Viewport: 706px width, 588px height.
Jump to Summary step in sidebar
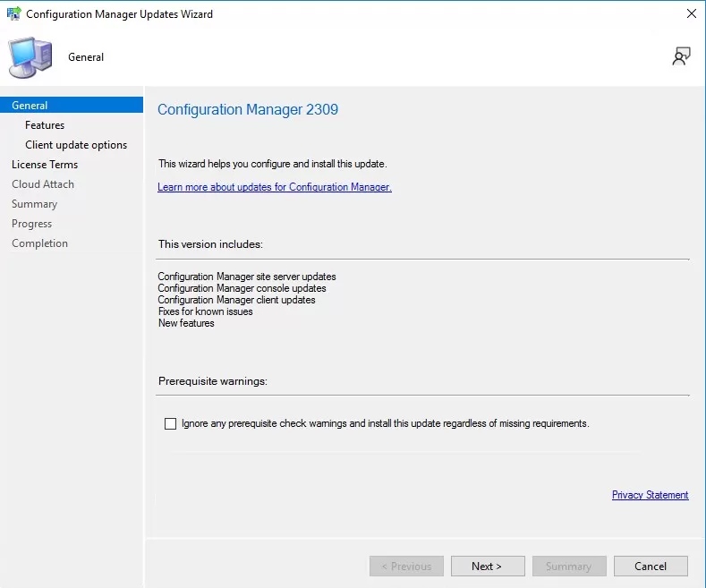(34, 204)
